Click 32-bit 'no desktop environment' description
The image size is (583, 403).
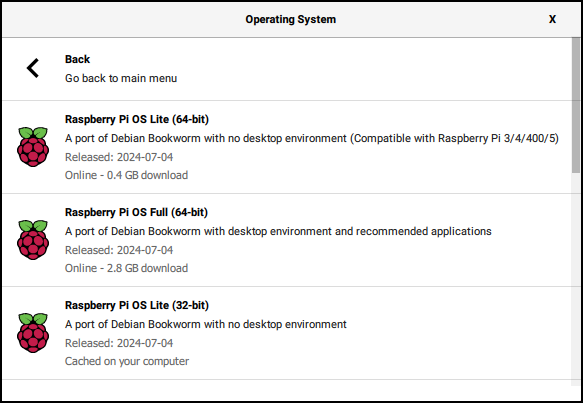tap(206, 324)
